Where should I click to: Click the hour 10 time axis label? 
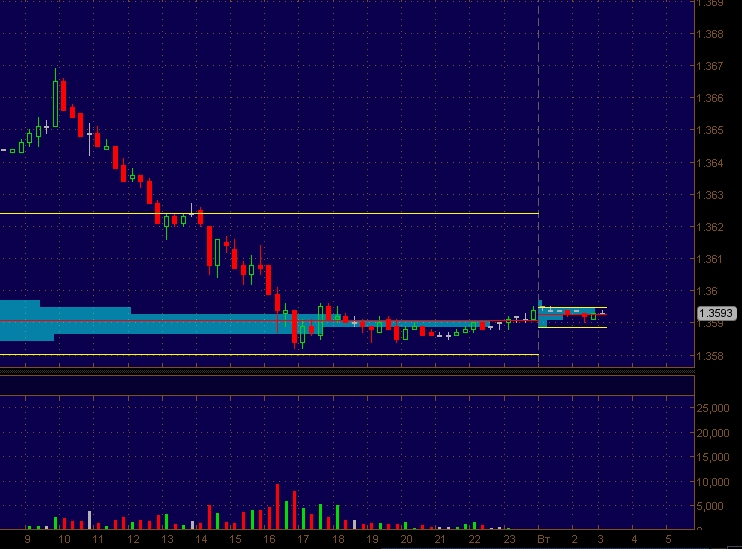pyautogui.click(x=64, y=539)
